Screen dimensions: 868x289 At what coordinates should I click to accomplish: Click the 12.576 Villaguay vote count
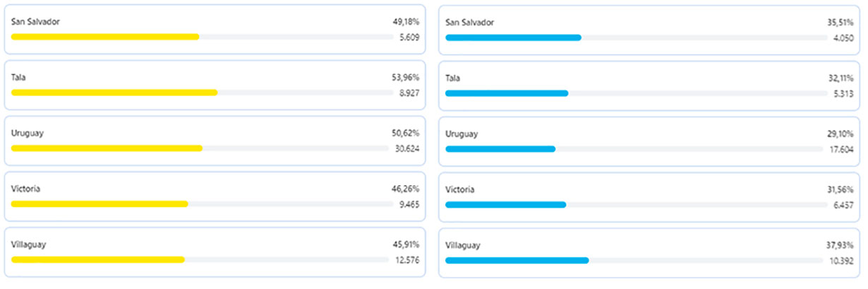tap(406, 259)
